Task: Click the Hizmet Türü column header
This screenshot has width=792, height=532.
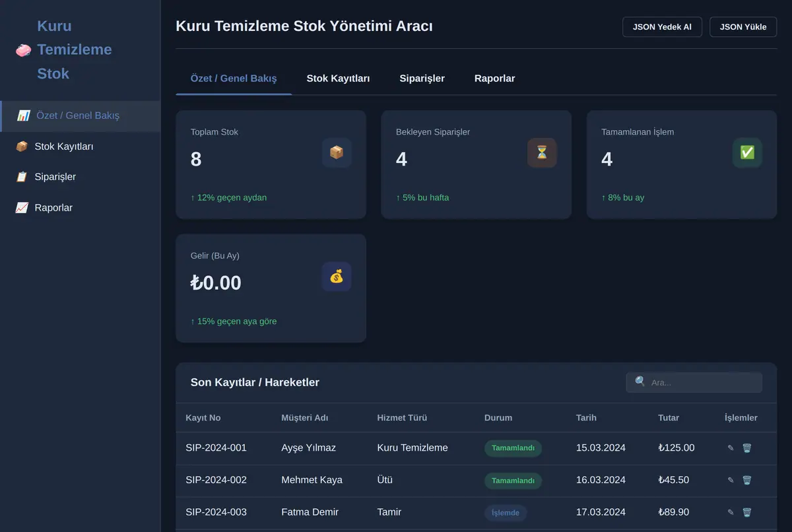Action: point(402,418)
